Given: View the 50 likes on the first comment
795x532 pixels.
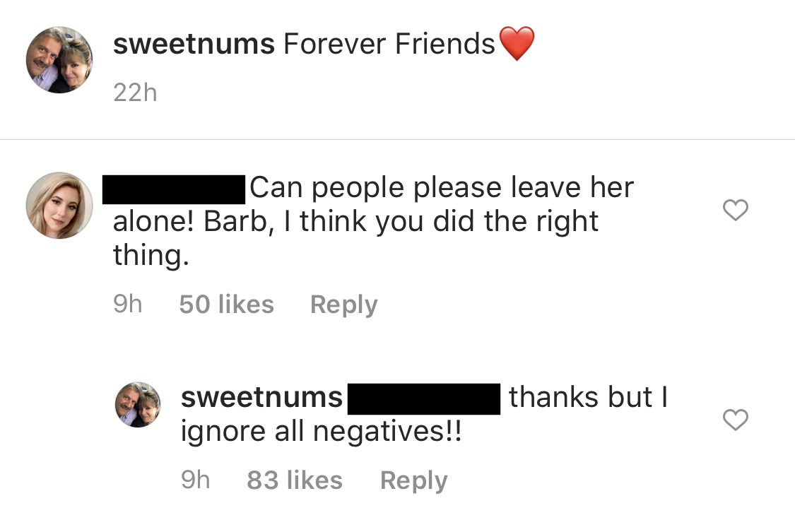Looking at the screenshot, I should [226, 304].
